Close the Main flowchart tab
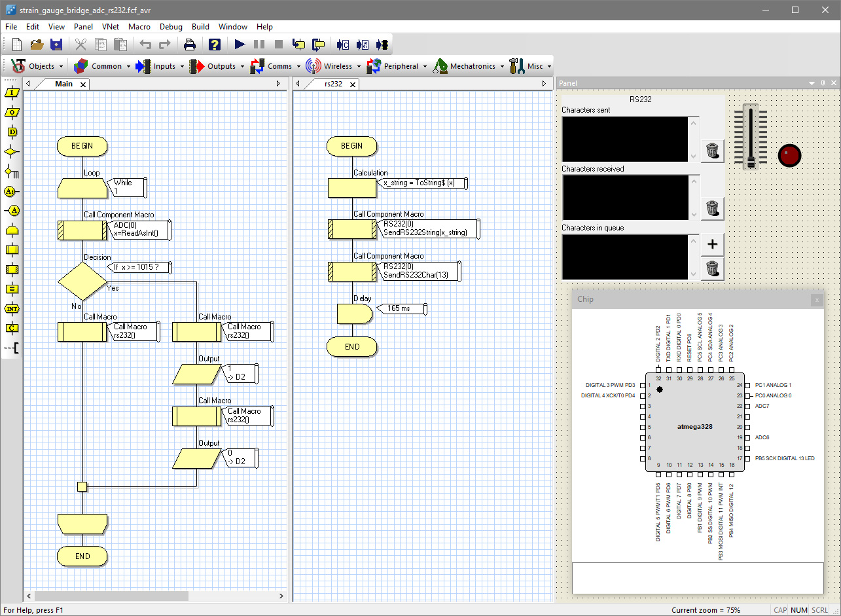The width and height of the screenshot is (841, 616). 83,84
